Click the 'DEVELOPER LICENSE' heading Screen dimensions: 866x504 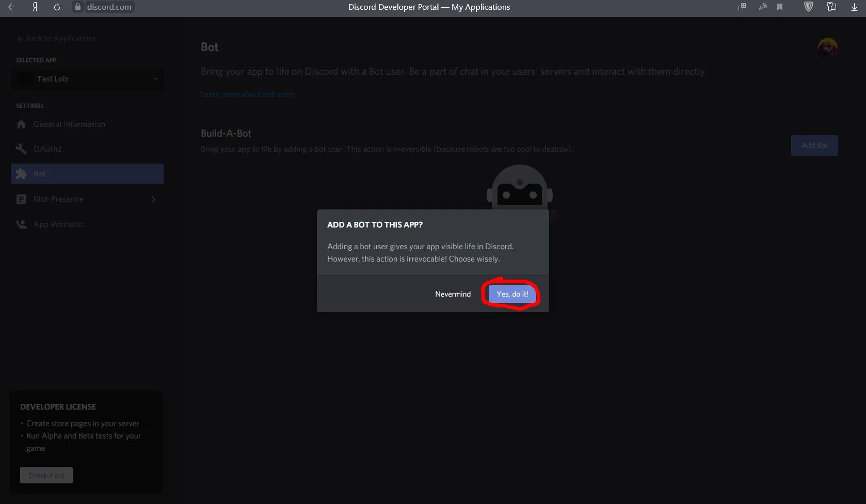pyautogui.click(x=58, y=407)
